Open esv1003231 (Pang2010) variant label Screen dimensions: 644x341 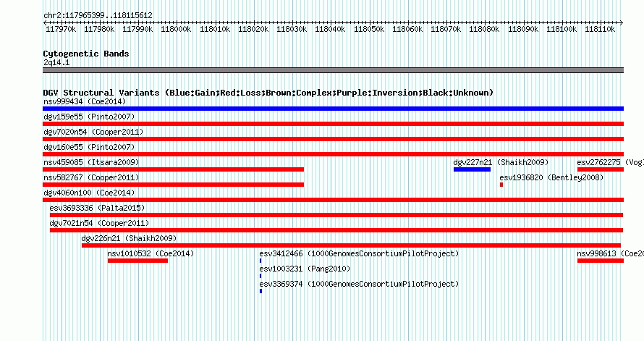click(305, 269)
